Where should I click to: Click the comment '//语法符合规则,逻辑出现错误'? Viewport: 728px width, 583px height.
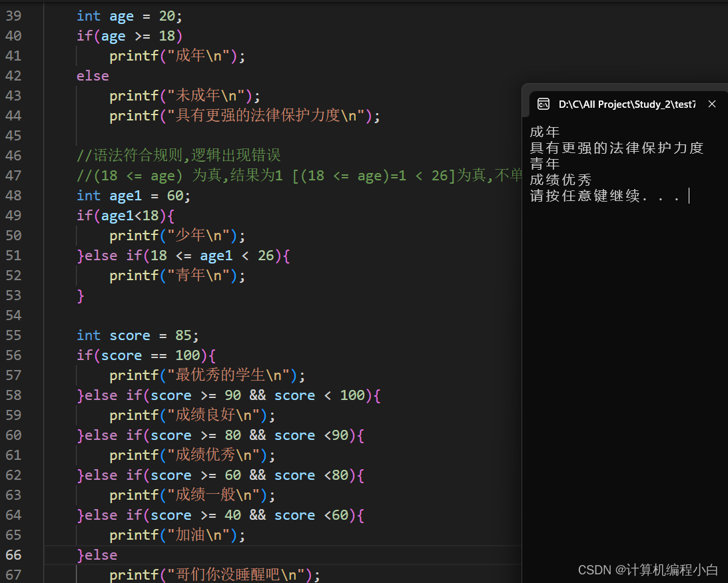179,155
